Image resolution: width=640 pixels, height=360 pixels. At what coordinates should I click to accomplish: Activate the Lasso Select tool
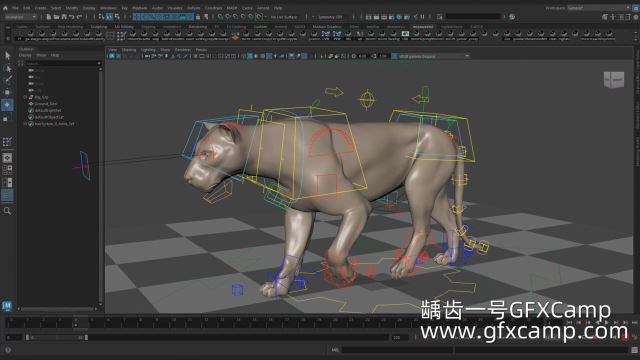pos(7,68)
